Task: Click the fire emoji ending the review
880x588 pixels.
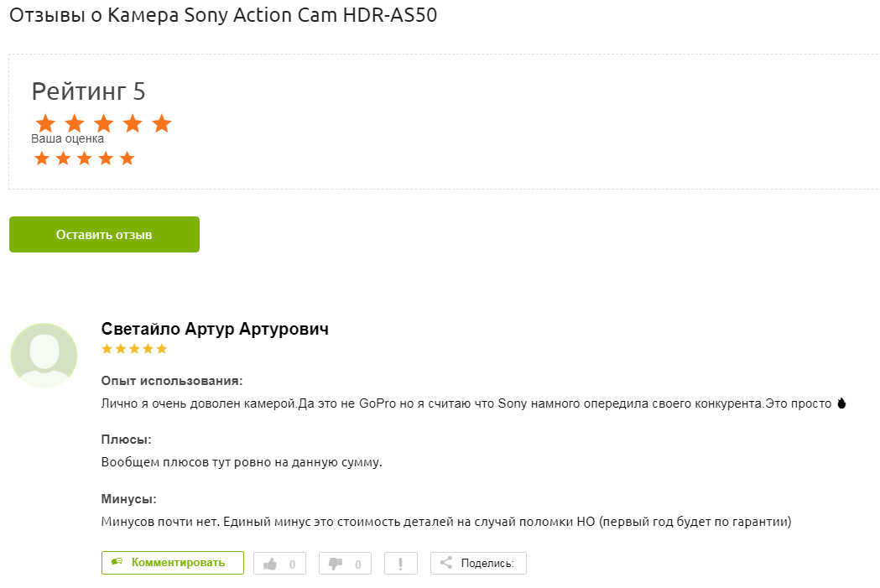Action: pos(841,403)
